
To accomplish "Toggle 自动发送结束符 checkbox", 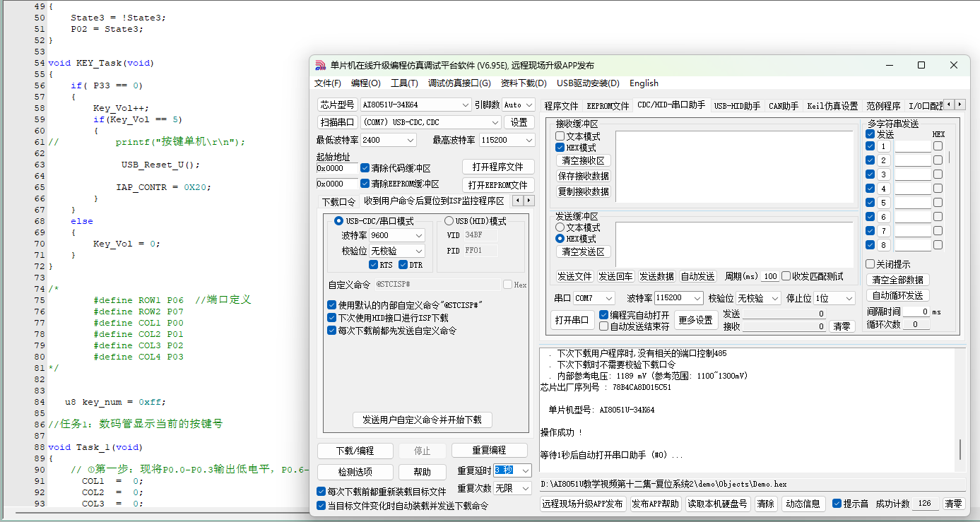I will point(603,326).
